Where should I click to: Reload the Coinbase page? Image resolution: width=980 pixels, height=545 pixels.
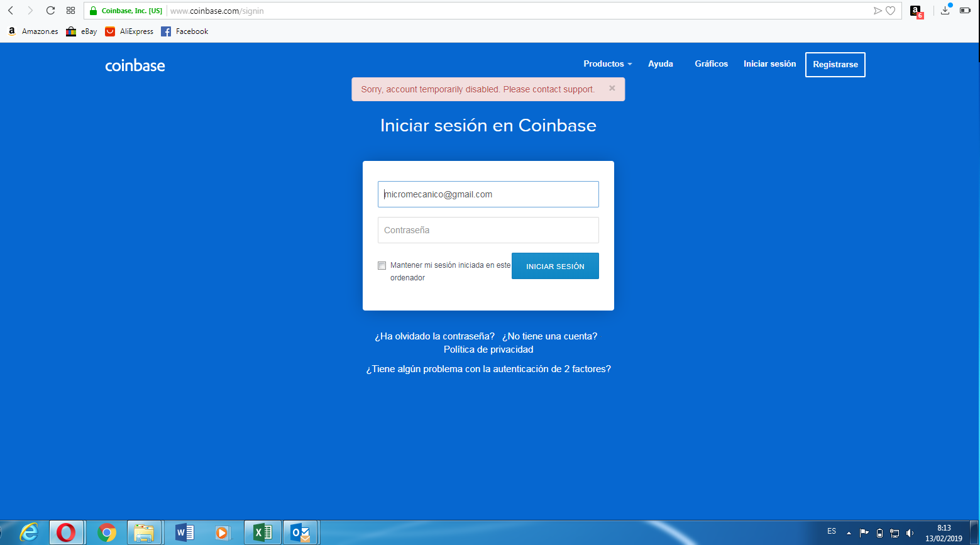50,11
